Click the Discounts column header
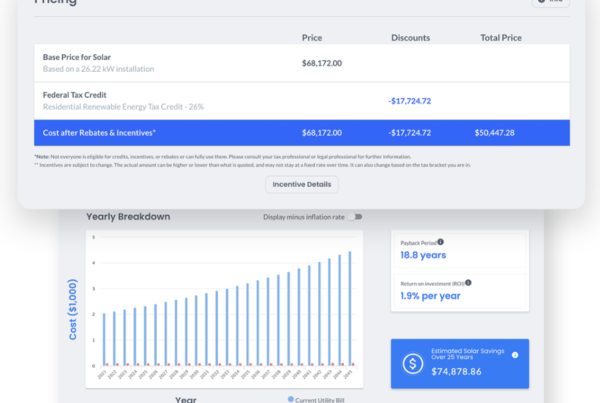 point(410,38)
